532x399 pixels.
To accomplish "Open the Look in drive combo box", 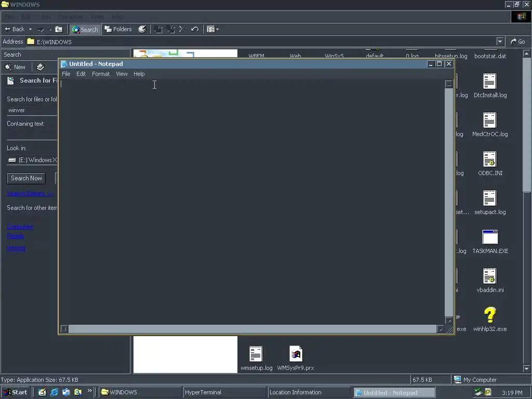I will 32,160.
